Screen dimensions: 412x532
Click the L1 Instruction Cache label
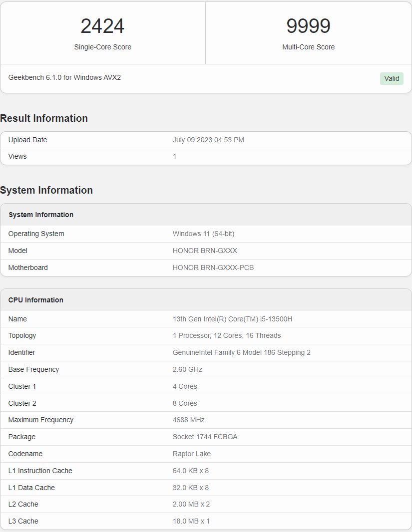click(x=40, y=471)
